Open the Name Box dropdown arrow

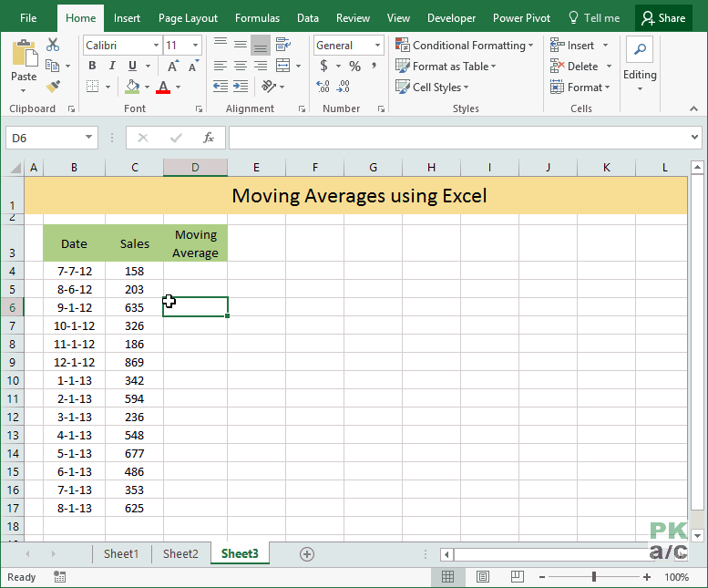point(88,138)
